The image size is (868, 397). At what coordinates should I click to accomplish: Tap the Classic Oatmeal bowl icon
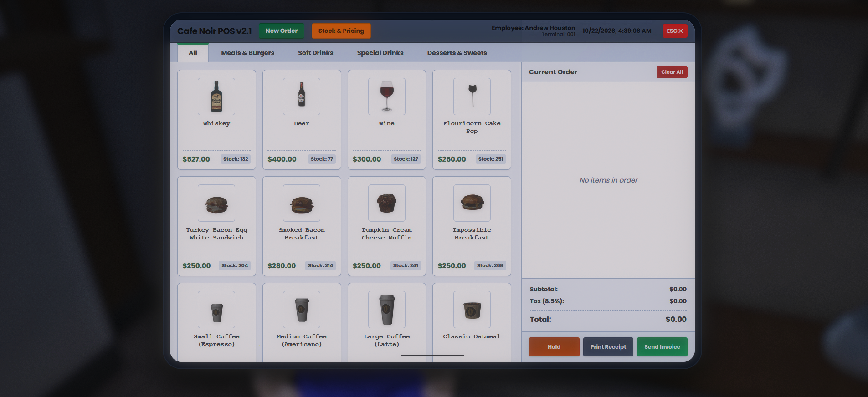pyautogui.click(x=472, y=310)
